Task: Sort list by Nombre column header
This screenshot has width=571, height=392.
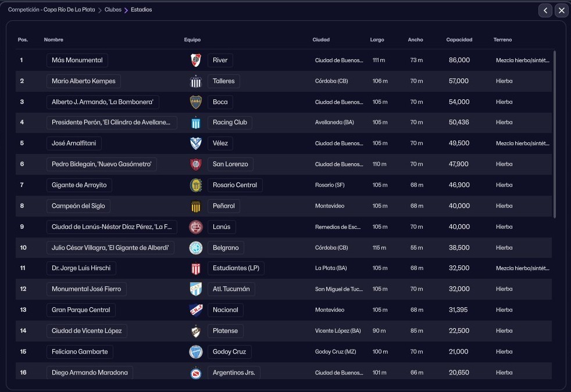Action: (53, 40)
